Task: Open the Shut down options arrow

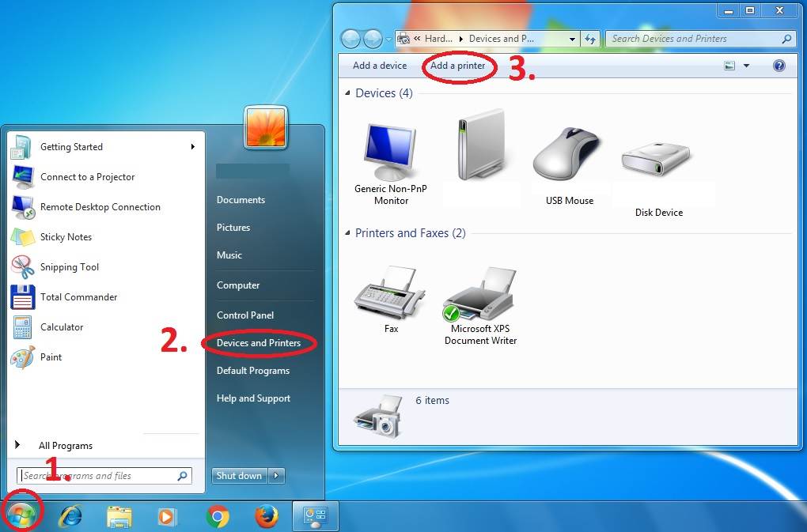Action: (x=276, y=476)
